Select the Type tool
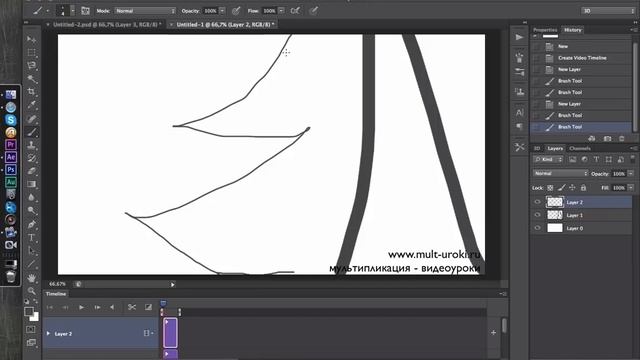The image size is (640, 360). (31, 237)
